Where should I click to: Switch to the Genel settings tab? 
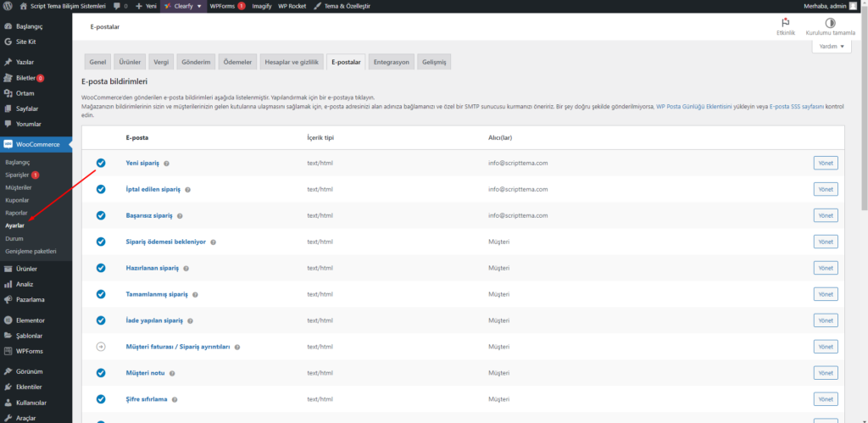tap(97, 62)
